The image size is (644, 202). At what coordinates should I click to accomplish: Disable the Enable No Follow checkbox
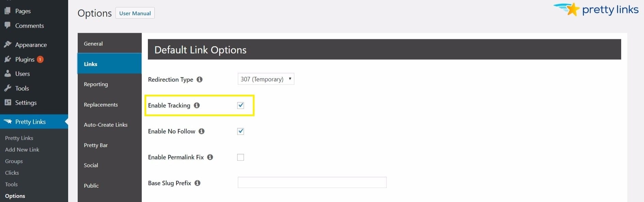click(240, 131)
